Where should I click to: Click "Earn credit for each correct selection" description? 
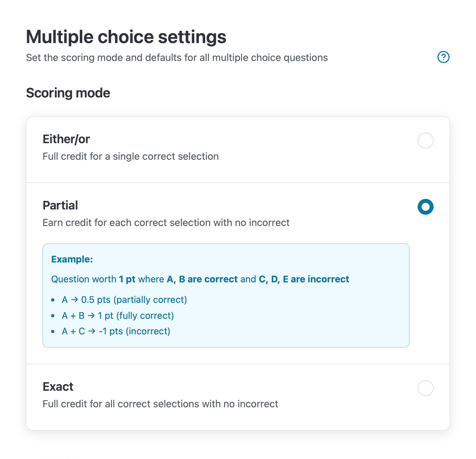(x=166, y=223)
